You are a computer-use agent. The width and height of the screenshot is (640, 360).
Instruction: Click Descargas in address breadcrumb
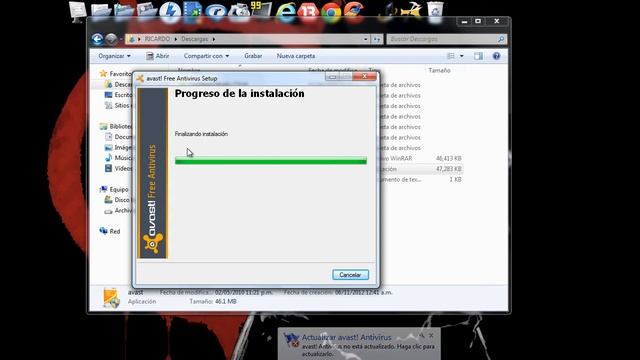coord(195,39)
